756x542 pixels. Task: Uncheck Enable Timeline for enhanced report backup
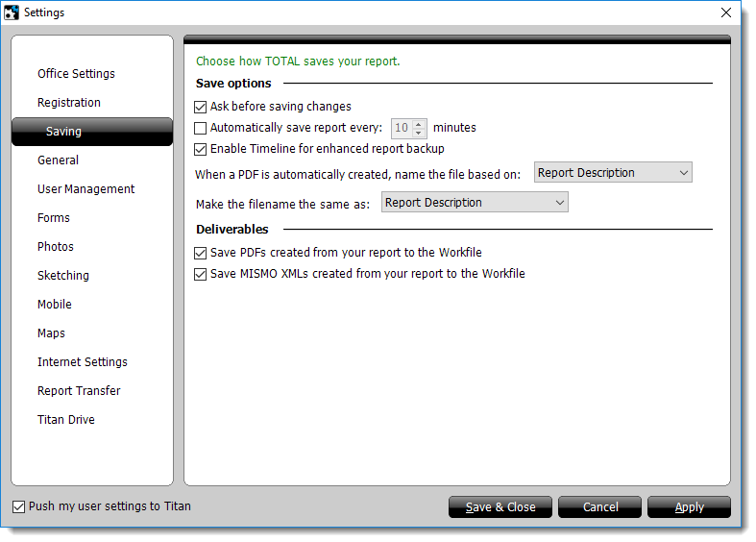201,149
